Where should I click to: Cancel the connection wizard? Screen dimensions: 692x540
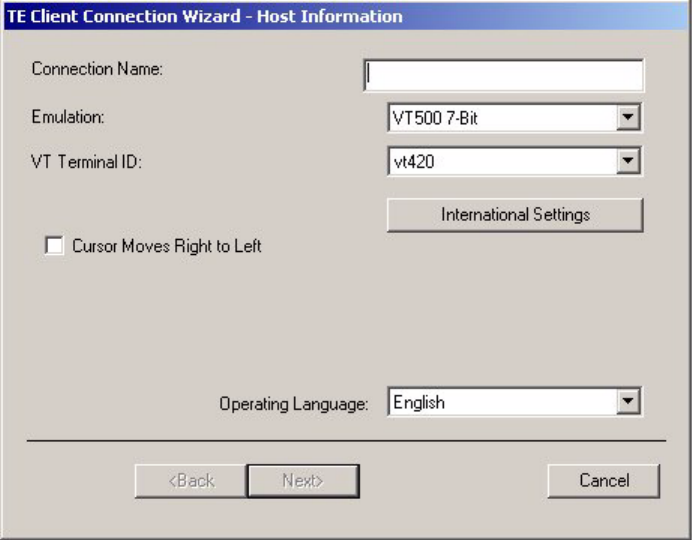tap(604, 481)
